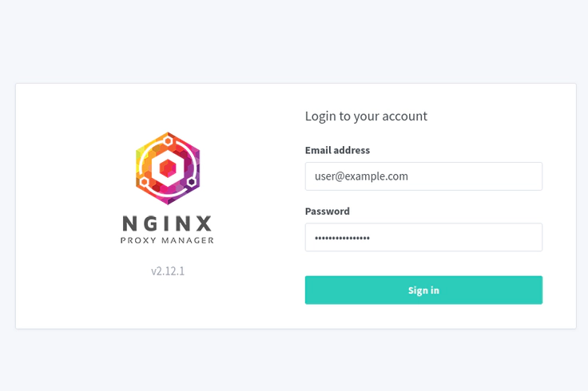Click the "Login to your account" heading
Image resolution: width=588 pixels, height=391 pixels.
pos(366,116)
